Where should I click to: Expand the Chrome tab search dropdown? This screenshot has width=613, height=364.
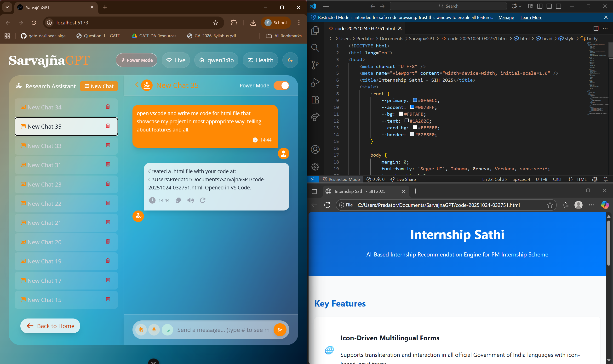pyautogui.click(x=7, y=7)
